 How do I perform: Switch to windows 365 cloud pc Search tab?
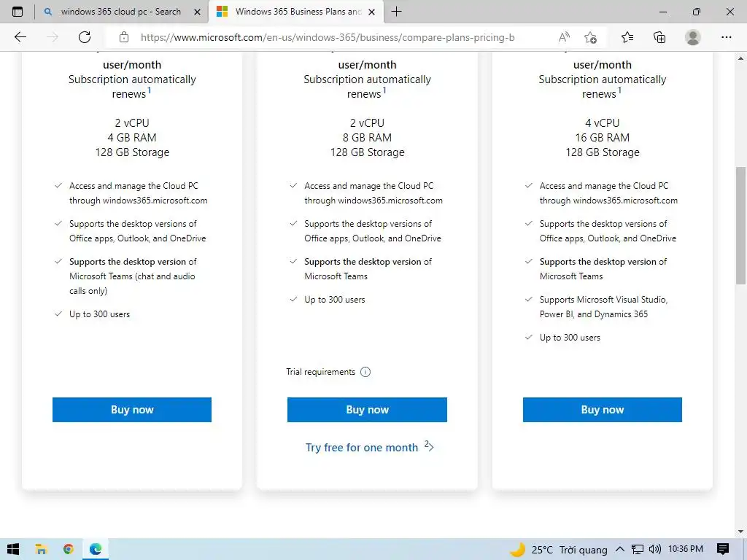[x=121, y=12]
